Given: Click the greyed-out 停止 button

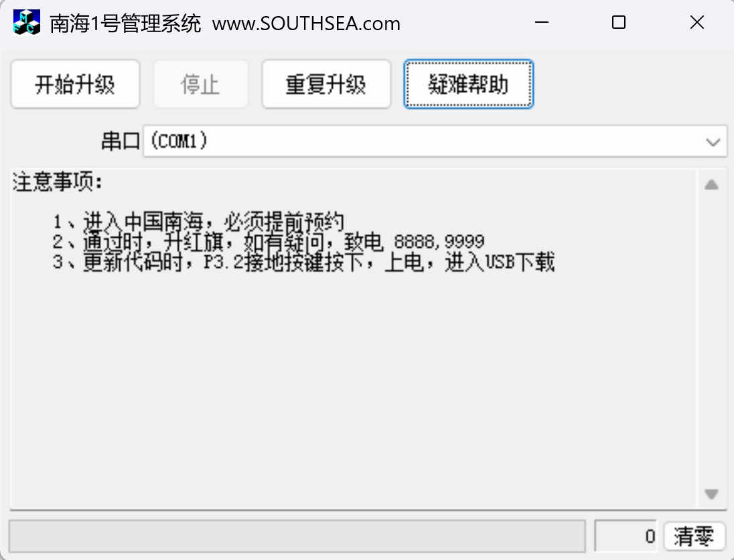Looking at the screenshot, I should (200, 84).
